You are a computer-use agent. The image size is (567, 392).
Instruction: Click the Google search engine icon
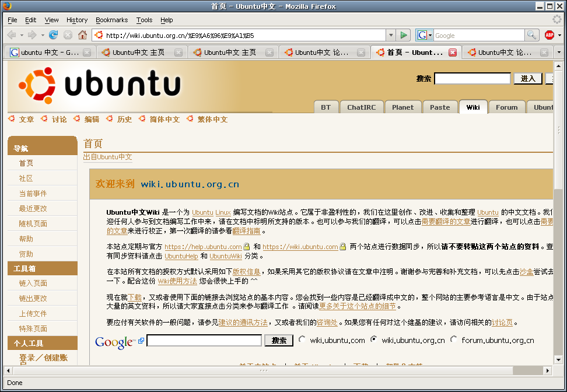(x=422, y=35)
